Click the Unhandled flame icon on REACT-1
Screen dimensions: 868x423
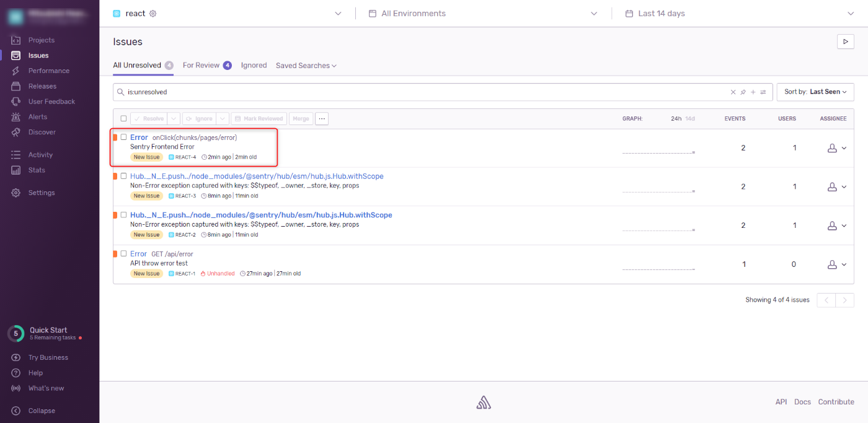tap(203, 273)
